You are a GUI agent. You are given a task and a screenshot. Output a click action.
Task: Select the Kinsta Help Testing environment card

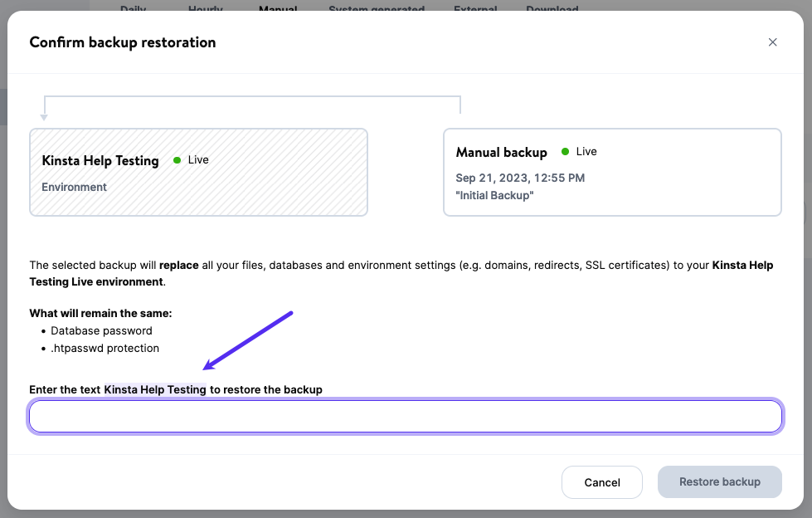pos(198,172)
